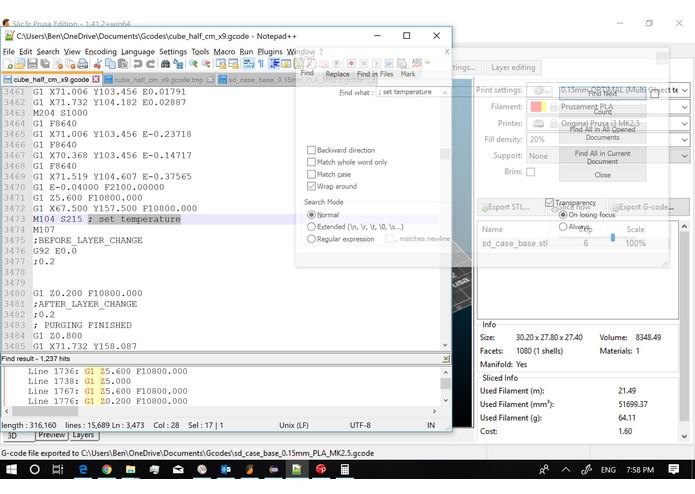Expand the Fill density dropdown
695x494 pixels.
(x=685, y=140)
